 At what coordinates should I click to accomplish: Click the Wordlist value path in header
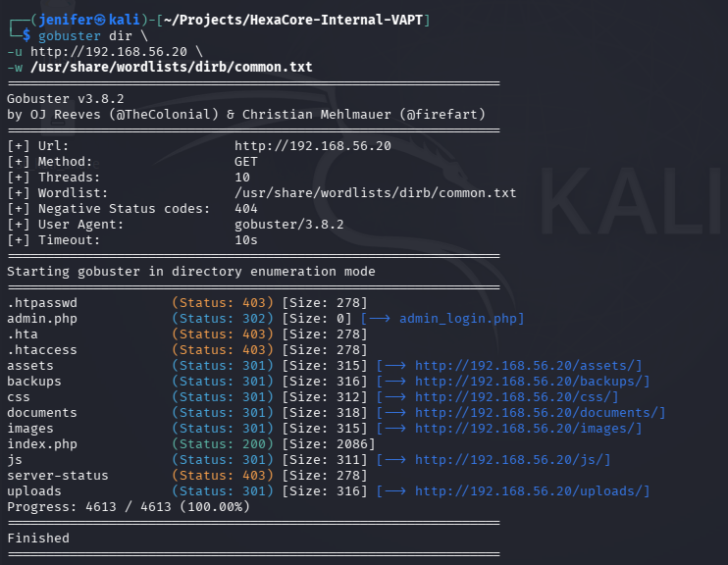[x=376, y=193]
